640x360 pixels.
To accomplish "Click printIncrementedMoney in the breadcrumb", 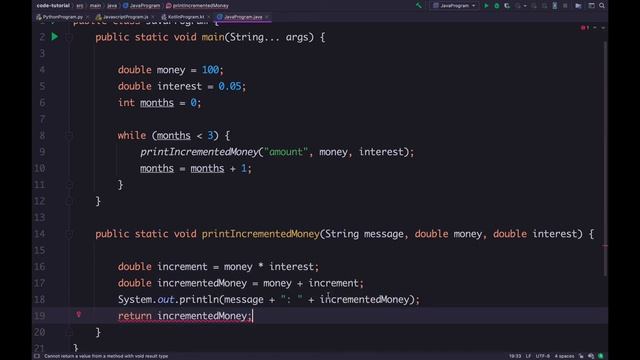I will (198, 6).
